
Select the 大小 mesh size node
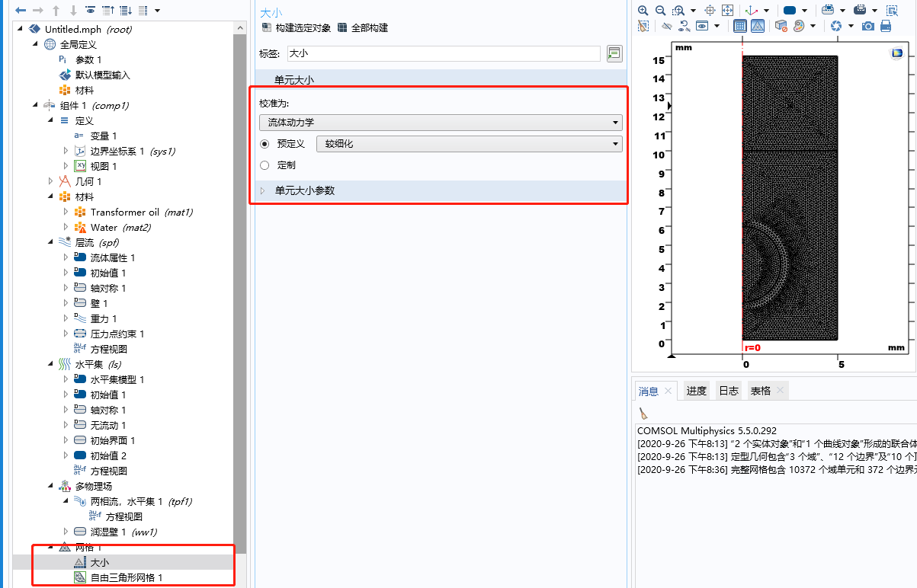click(100, 562)
